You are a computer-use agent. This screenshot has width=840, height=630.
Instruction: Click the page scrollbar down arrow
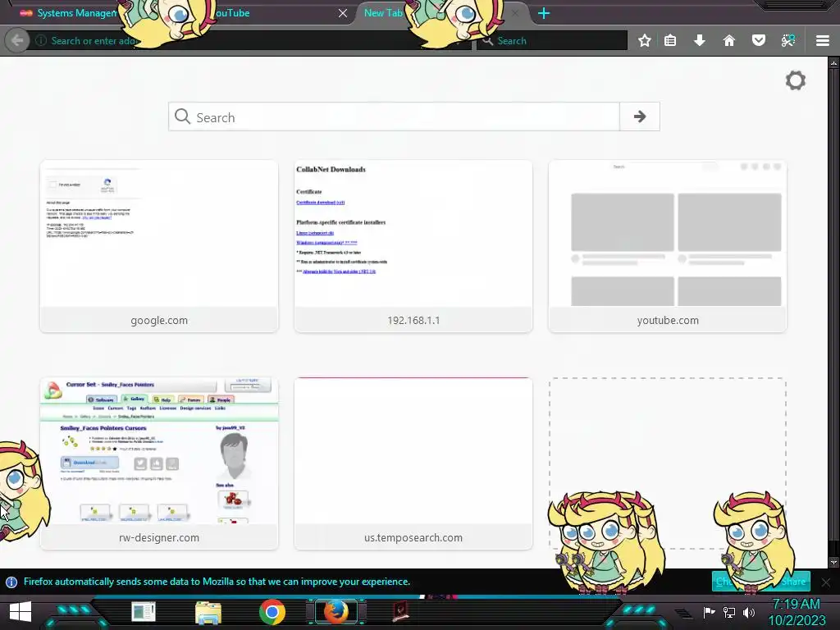pyautogui.click(x=833, y=562)
